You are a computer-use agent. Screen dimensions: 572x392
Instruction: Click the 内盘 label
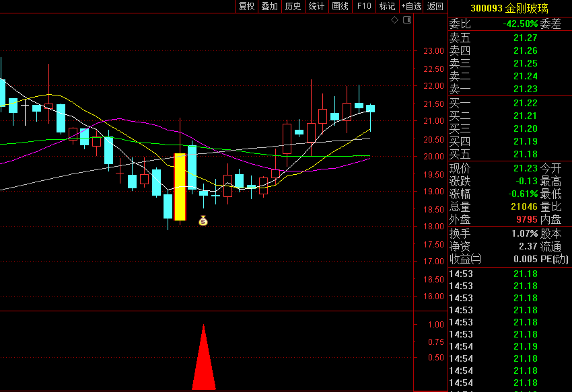(x=550, y=219)
